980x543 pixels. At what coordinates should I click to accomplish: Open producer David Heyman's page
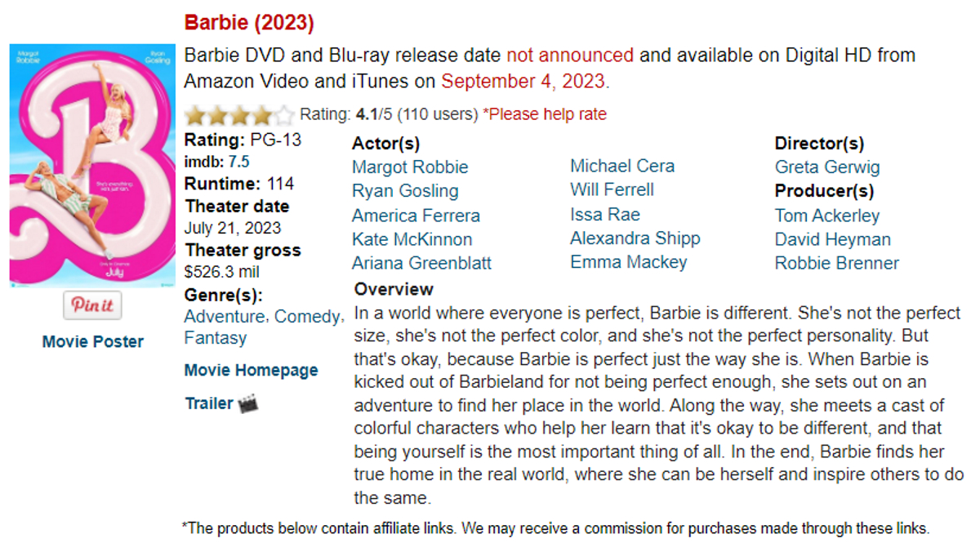pyautogui.click(x=832, y=239)
